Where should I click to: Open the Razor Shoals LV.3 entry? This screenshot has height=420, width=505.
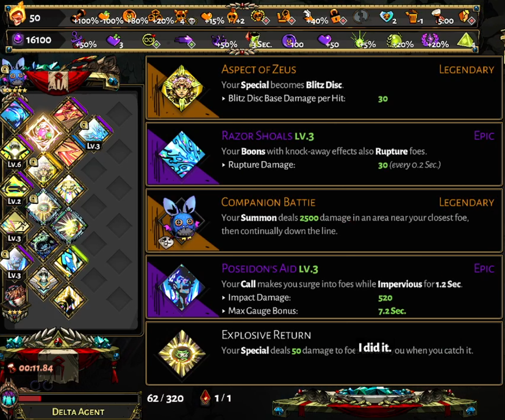pos(324,154)
